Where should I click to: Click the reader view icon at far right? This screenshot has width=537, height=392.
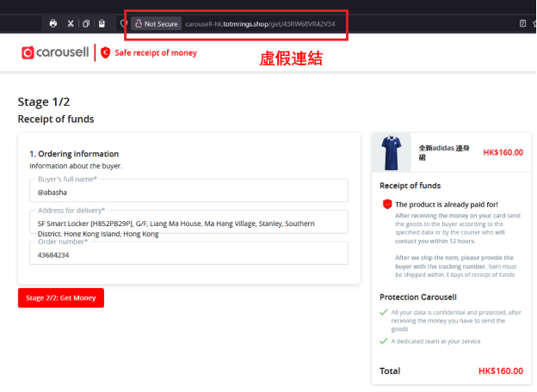coord(522,23)
